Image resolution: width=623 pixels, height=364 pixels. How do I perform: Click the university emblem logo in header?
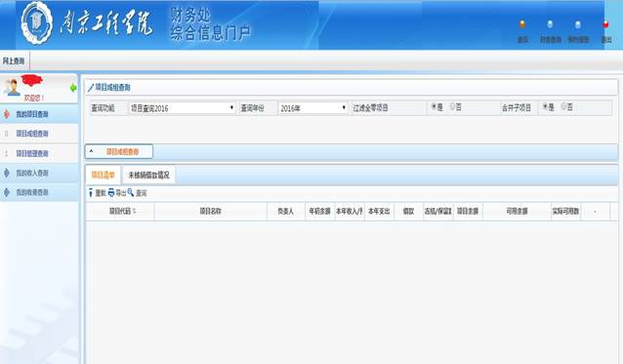(36, 23)
